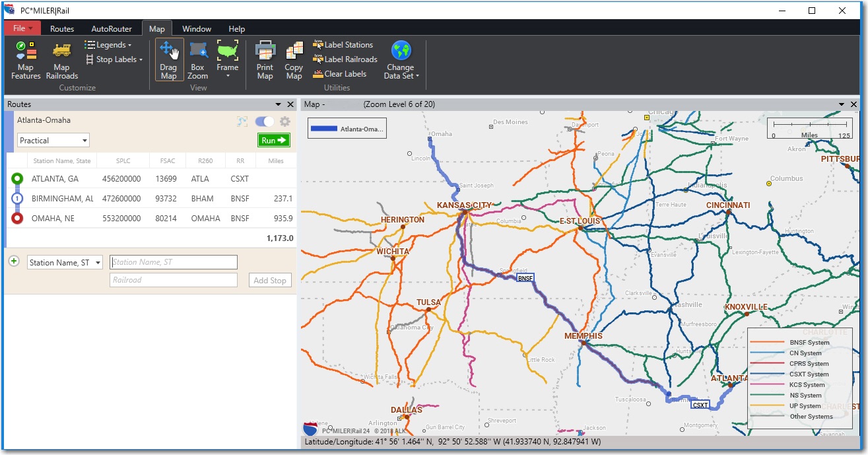Screen dimensions: 868x455
Task: Click the Atlanta-Omaha route title
Action: pos(44,120)
